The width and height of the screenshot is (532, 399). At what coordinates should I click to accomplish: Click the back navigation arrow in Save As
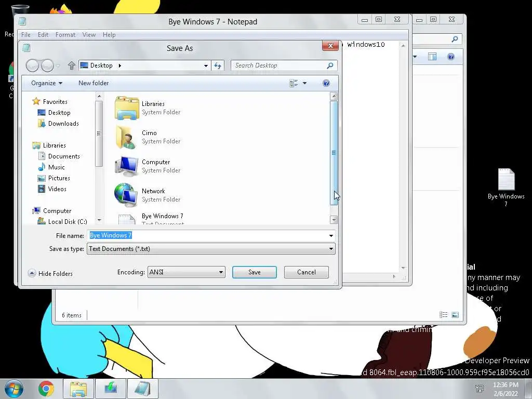32,65
